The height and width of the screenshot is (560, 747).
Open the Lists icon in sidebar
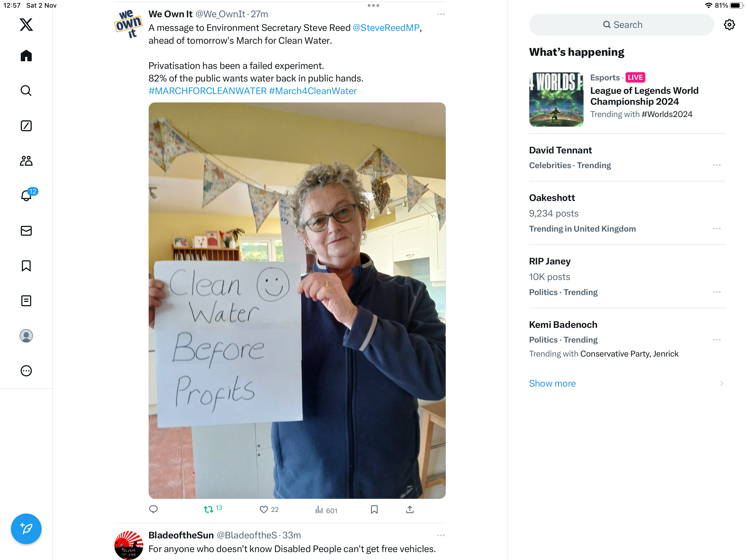(26, 301)
